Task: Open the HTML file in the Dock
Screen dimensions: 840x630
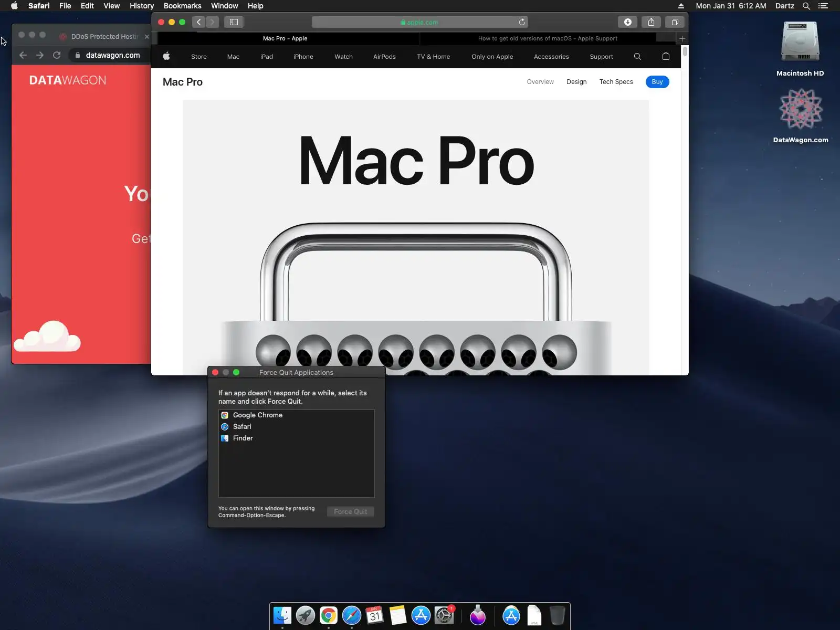Action: coord(534,615)
